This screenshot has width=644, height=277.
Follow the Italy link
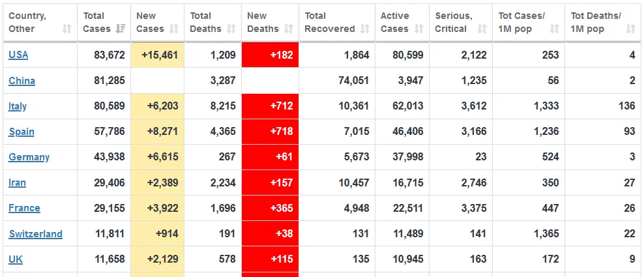18,106
